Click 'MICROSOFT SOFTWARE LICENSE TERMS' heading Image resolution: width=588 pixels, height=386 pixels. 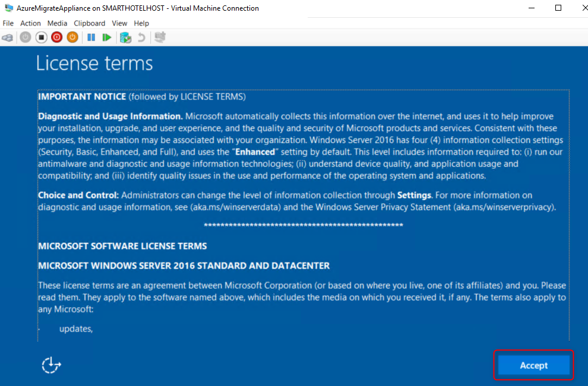122,246
